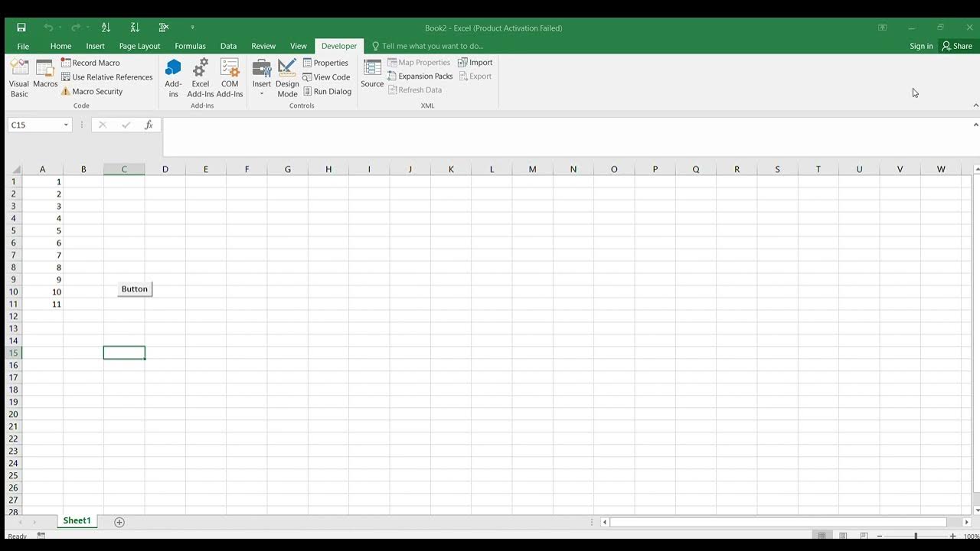Click View Code in Controls group
Image resolution: width=980 pixels, height=551 pixels.
click(326, 77)
